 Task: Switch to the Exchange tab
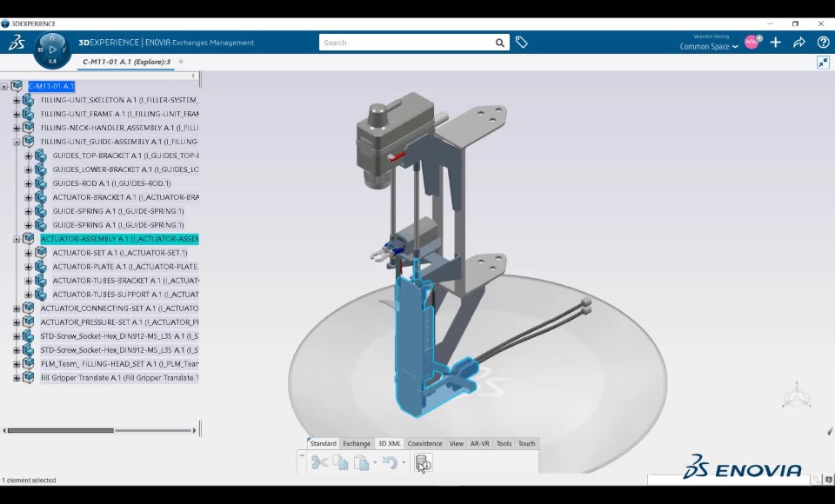(357, 443)
